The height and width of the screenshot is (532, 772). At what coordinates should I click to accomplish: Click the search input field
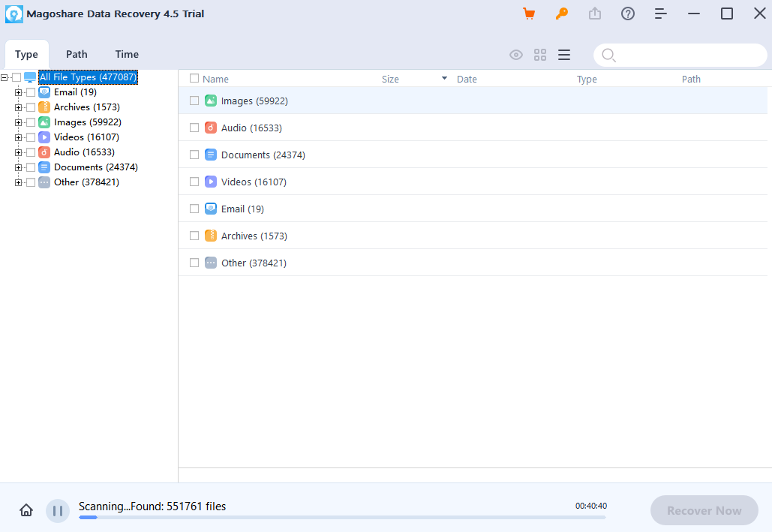pyautogui.click(x=686, y=55)
